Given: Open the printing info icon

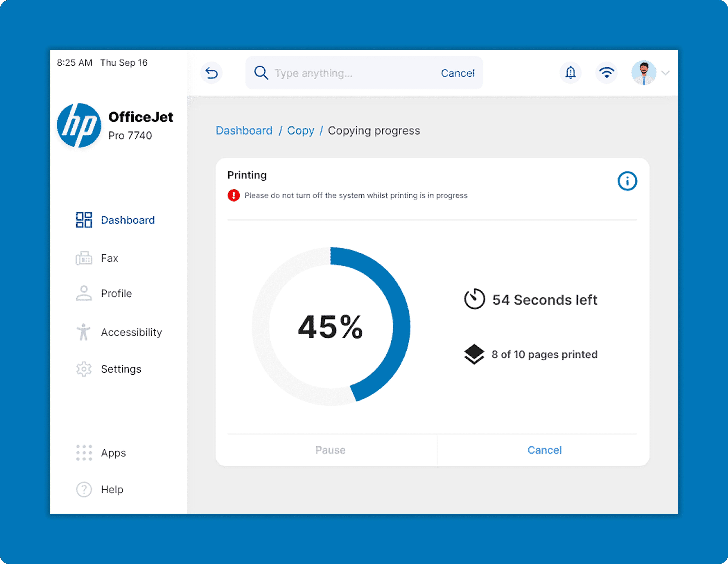Looking at the screenshot, I should coord(627,181).
